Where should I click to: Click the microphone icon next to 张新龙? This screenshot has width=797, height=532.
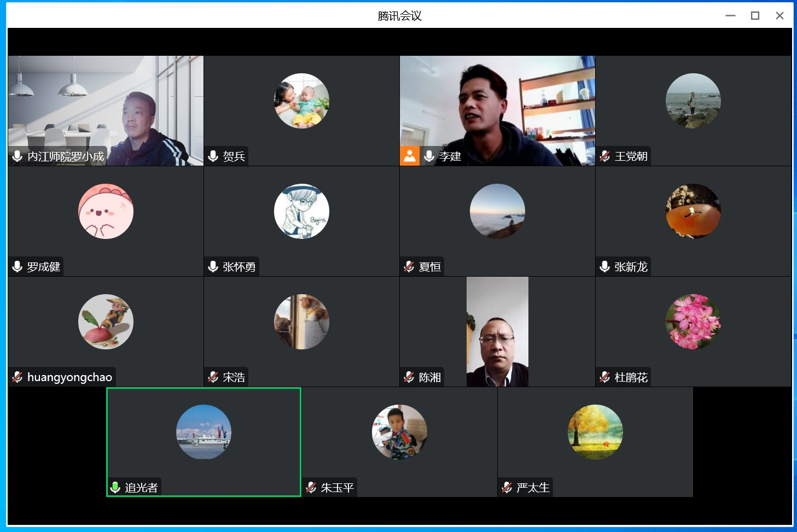(x=605, y=266)
